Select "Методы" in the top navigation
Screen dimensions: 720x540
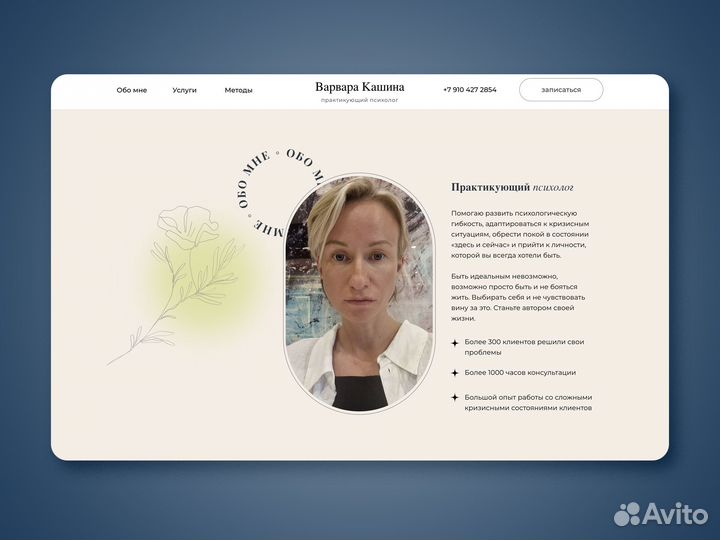238,90
